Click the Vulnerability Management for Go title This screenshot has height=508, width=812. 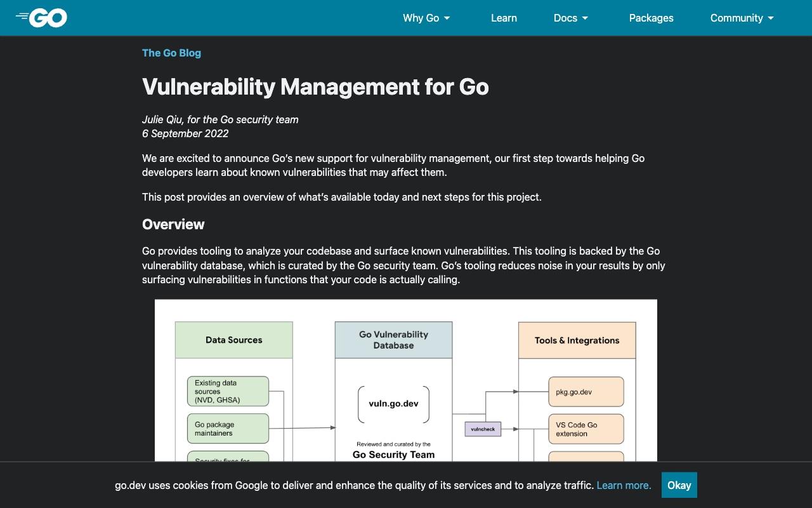(315, 86)
